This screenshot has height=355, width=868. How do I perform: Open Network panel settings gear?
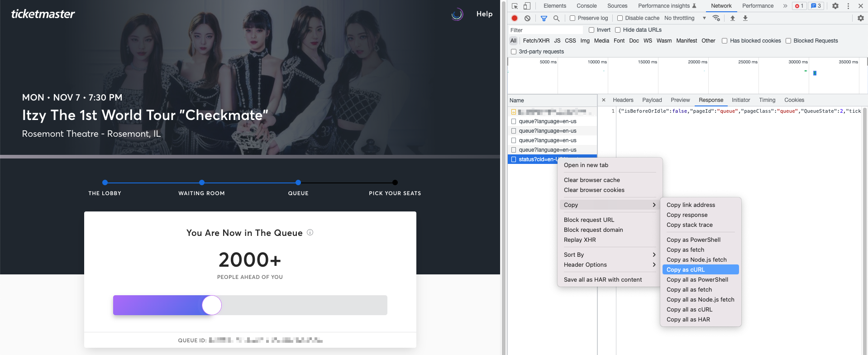[x=861, y=18]
